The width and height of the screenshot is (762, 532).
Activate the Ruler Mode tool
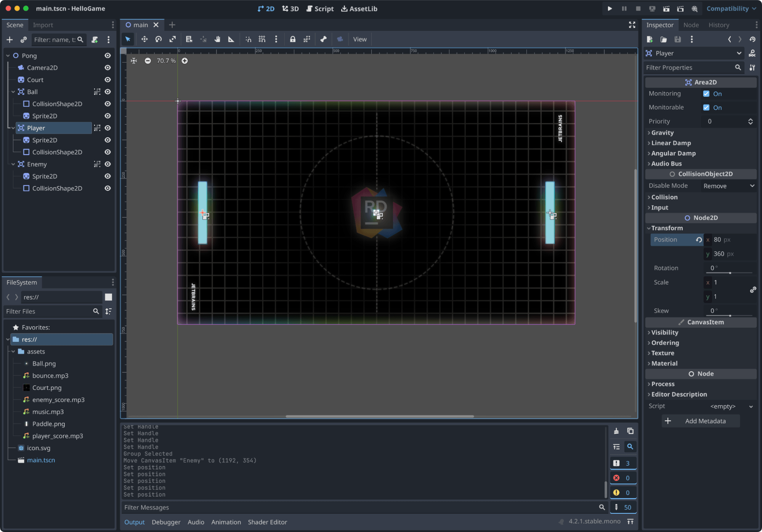click(x=231, y=39)
